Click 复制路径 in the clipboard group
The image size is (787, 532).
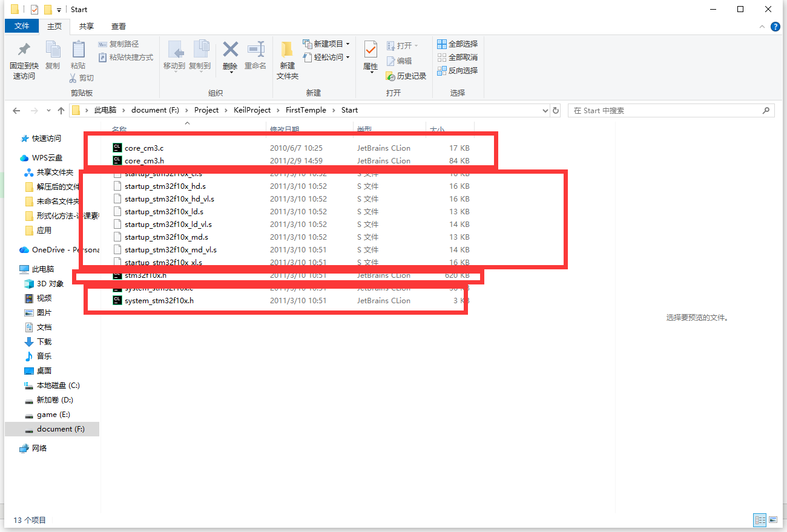tap(119, 44)
